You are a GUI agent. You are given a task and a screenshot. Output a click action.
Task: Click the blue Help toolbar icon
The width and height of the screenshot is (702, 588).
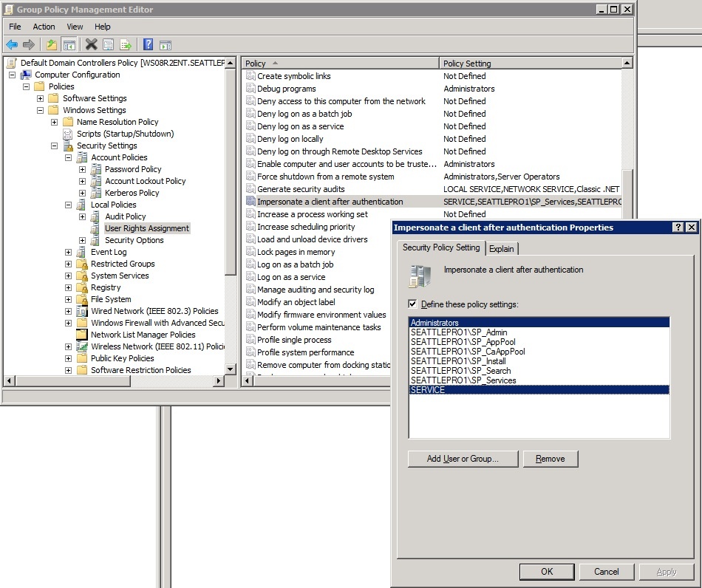click(x=148, y=45)
